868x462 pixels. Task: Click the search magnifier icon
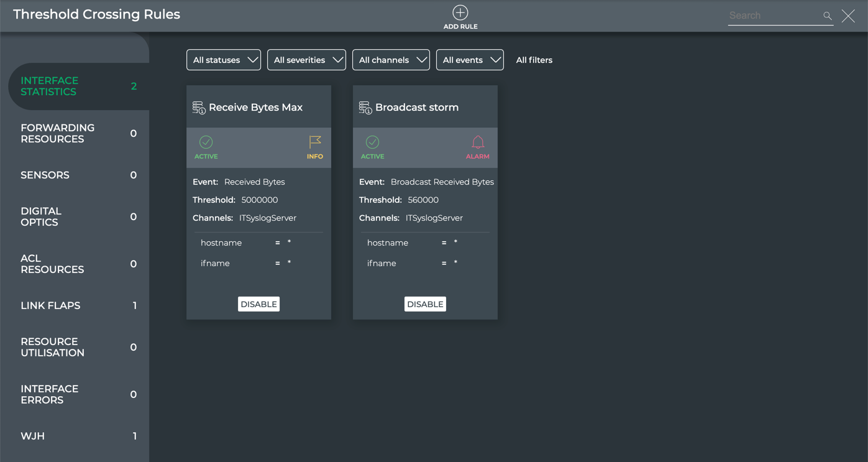coord(827,16)
